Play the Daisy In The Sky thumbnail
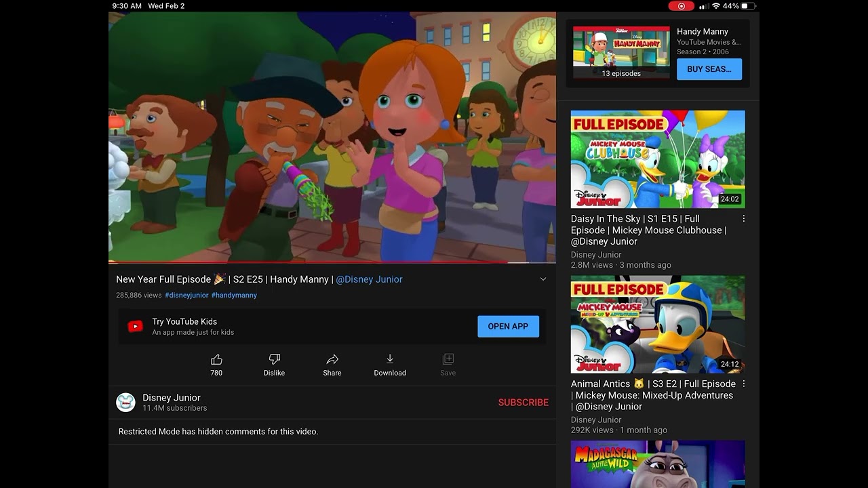Viewport: 868px width, 488px height. coord(658,159)
